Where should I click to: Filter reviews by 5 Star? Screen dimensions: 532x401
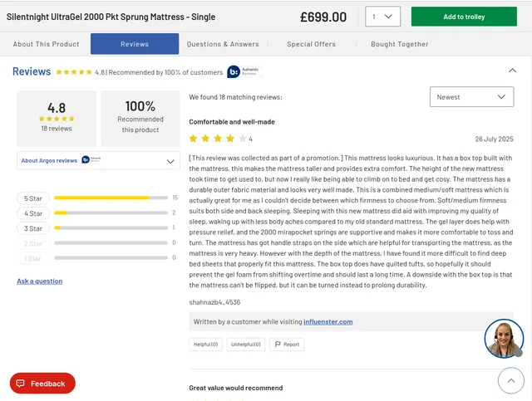[33, 198]
